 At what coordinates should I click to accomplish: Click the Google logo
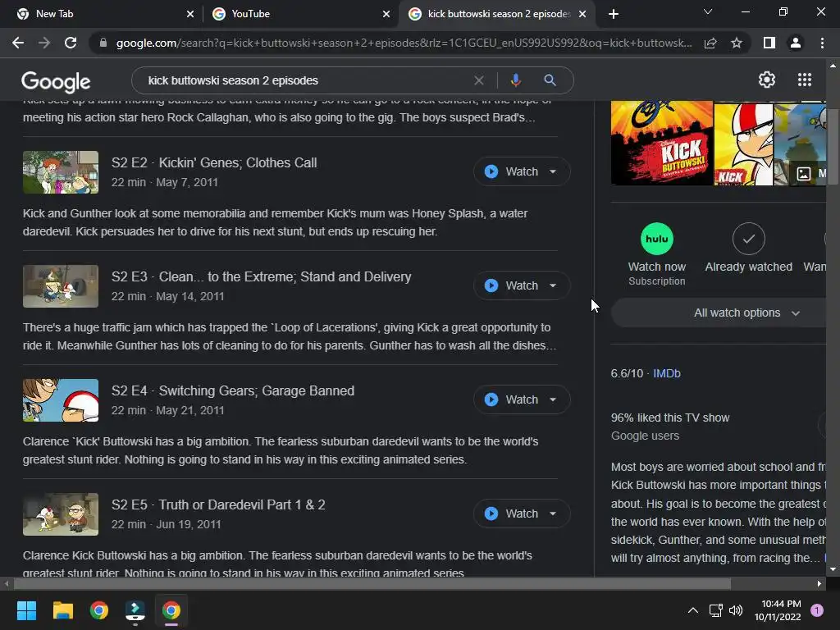click(56, 82)
